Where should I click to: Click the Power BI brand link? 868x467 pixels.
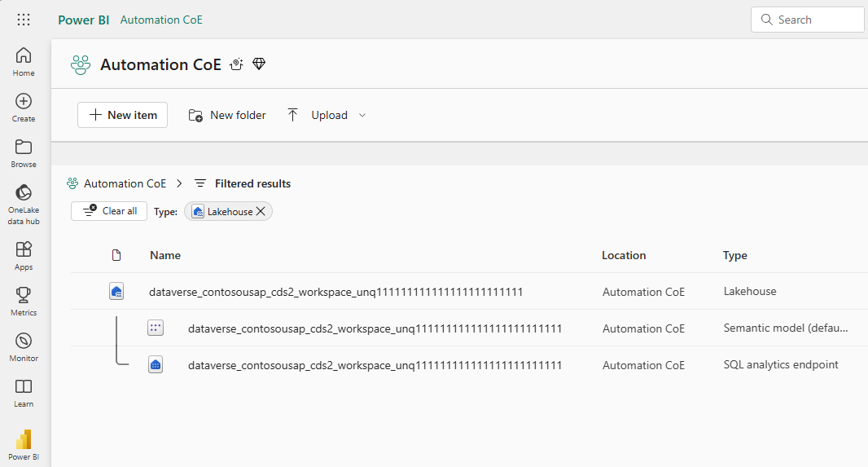click(x=84, y=20)
